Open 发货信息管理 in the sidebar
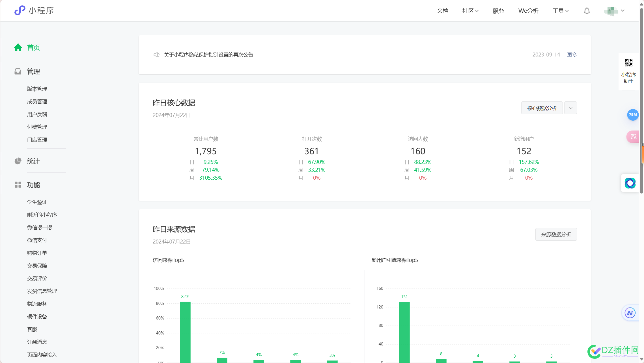The image size is (644, 363). click(42, 291)
